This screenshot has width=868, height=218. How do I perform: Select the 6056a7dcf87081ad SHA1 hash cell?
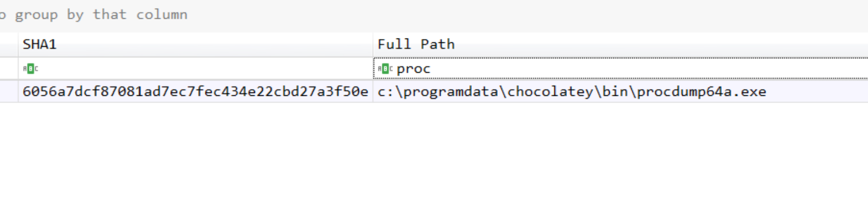195,91
